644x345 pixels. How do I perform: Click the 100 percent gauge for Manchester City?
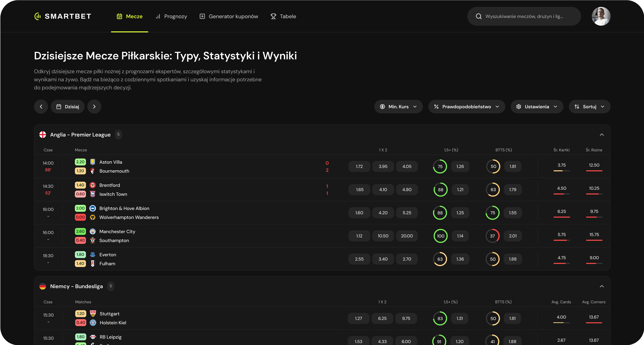441,236
